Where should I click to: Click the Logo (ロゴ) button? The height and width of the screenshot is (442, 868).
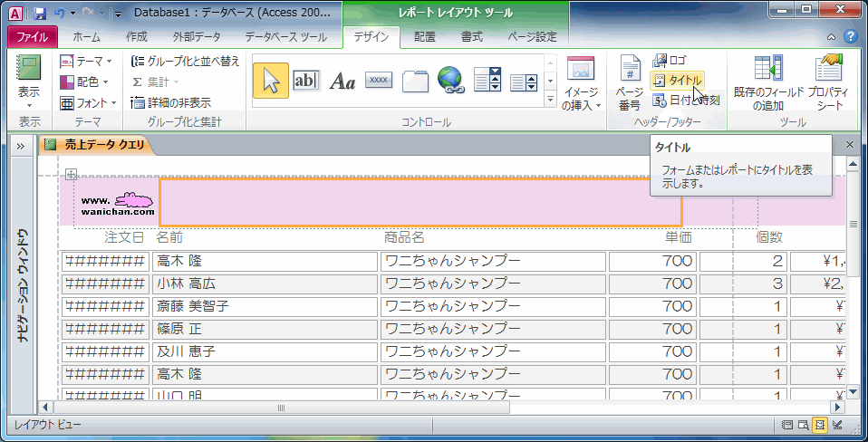670,61
